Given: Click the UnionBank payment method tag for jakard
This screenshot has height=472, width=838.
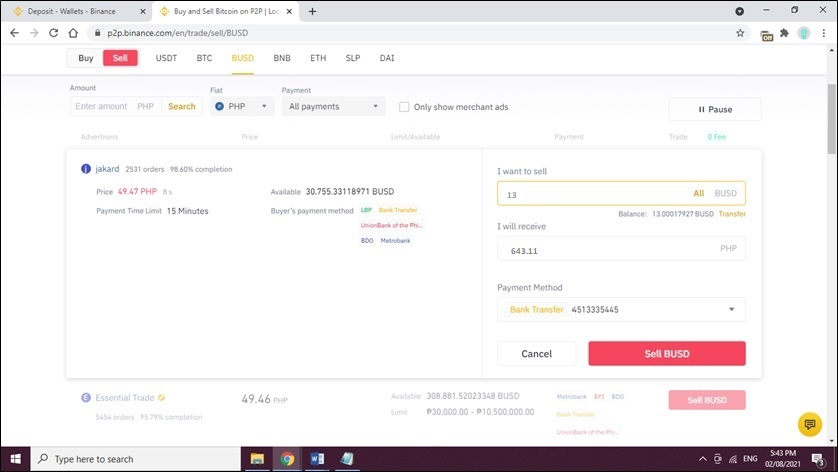Looking at the screenshot, I should pyautogui.click(x=391, y=226).
